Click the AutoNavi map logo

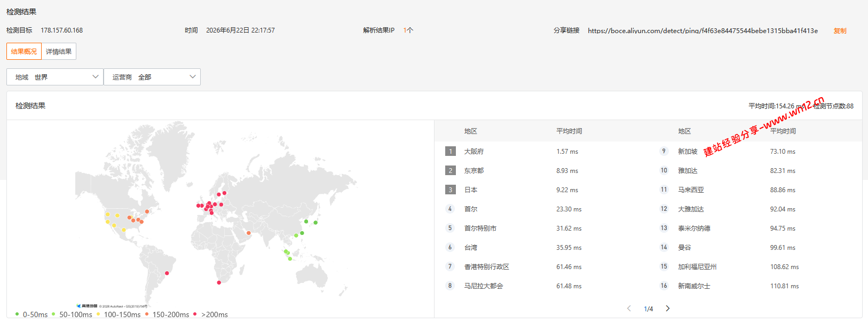click(x=87, y=306)
